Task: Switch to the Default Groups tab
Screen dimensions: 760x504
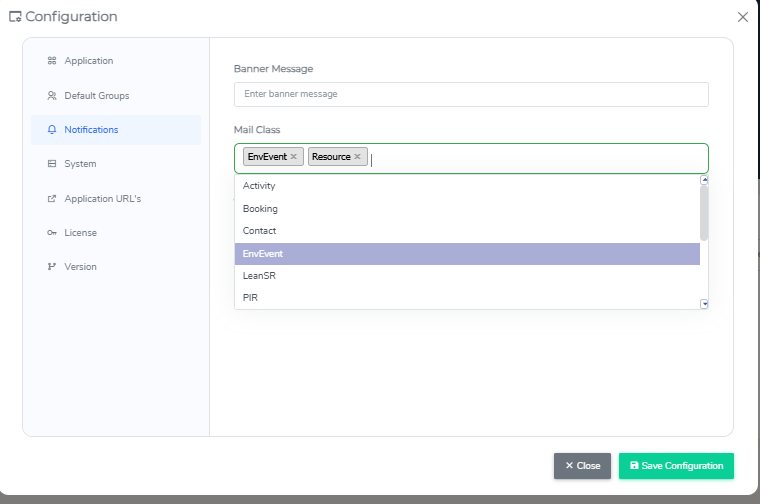Action: [96, 96]
